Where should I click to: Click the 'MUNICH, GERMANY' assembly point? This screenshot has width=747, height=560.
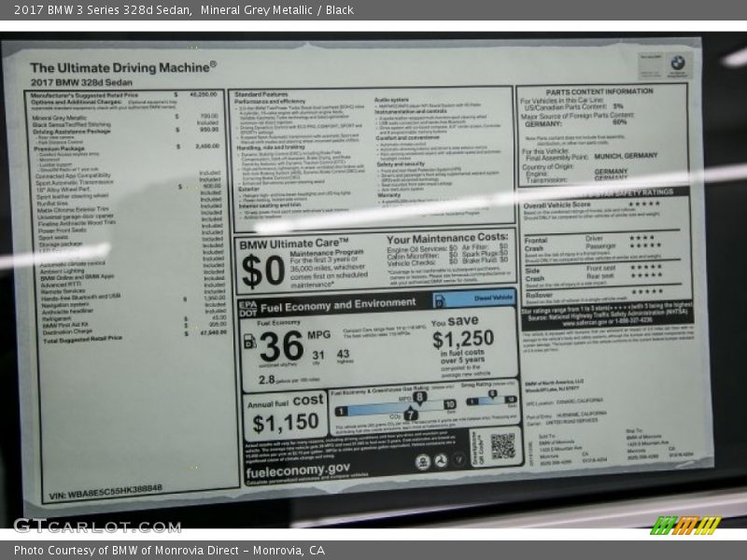pyautogui.click(x=626, y=156)
